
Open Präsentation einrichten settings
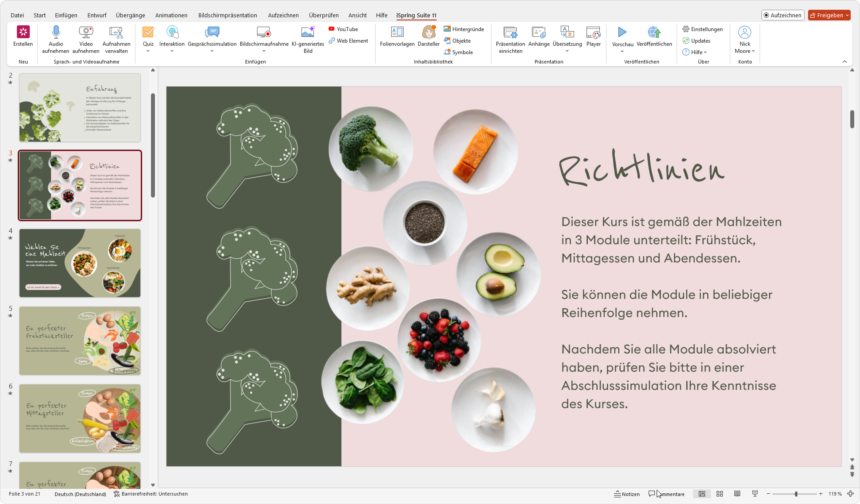click(510, 32)
